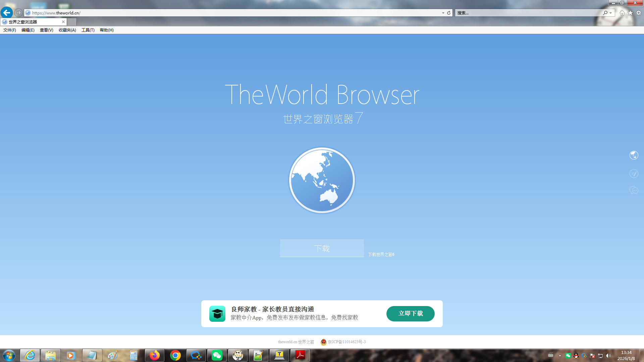Show hidden system tray icons arrow

coord(560,356)
